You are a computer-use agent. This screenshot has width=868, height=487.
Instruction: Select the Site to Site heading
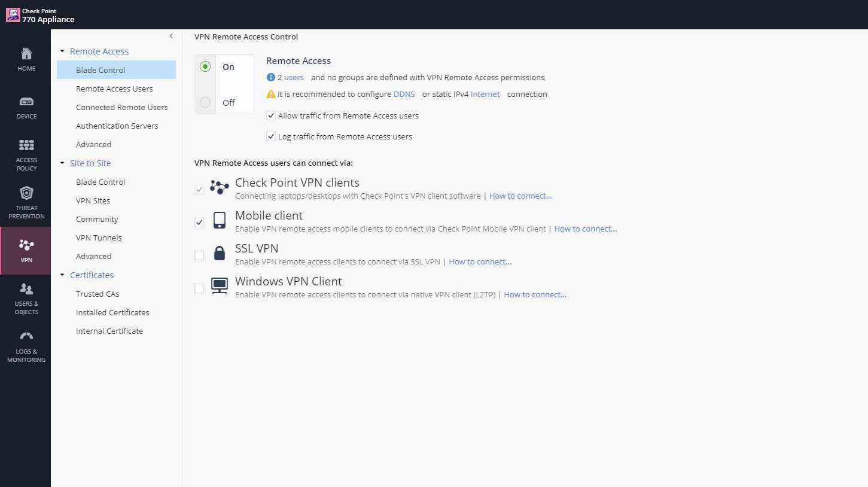click(90, 163)
